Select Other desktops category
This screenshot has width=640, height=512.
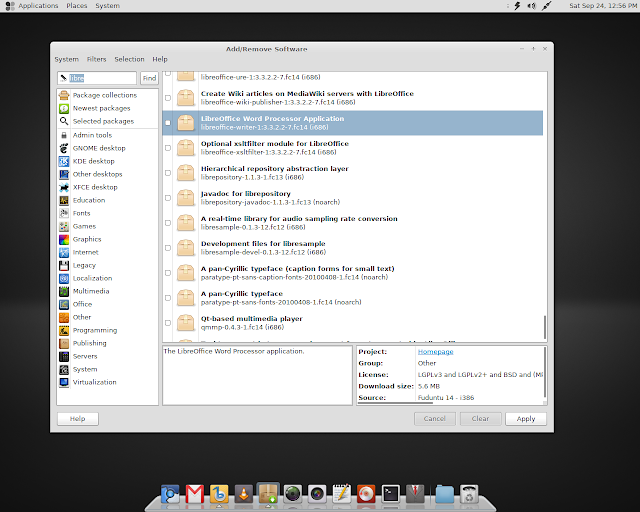[x=97, y=174]
